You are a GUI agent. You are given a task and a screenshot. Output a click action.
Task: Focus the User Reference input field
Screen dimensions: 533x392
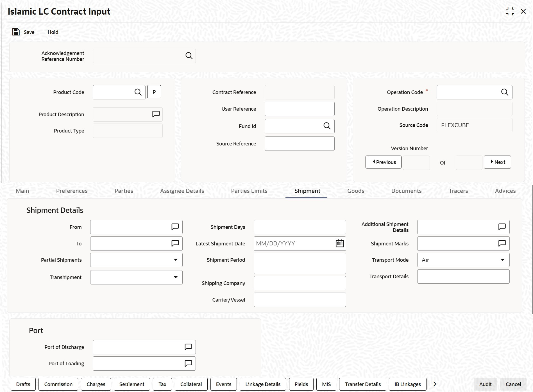pos(300,109)
